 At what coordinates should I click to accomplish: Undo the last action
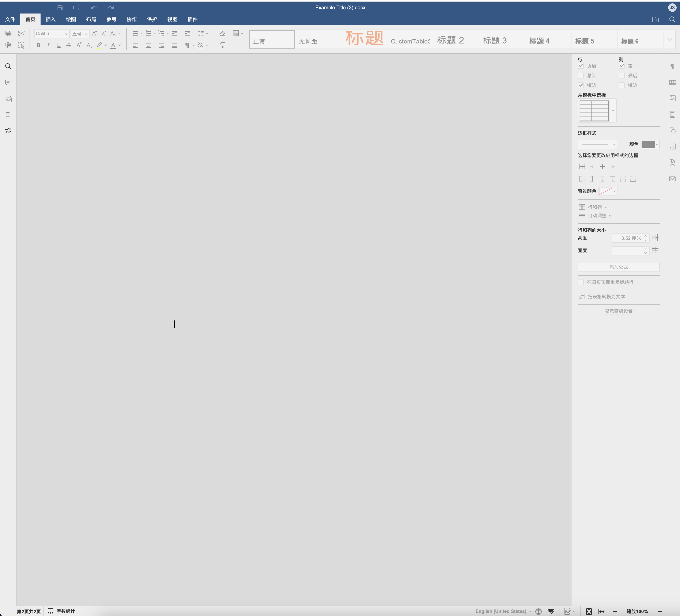94,7
